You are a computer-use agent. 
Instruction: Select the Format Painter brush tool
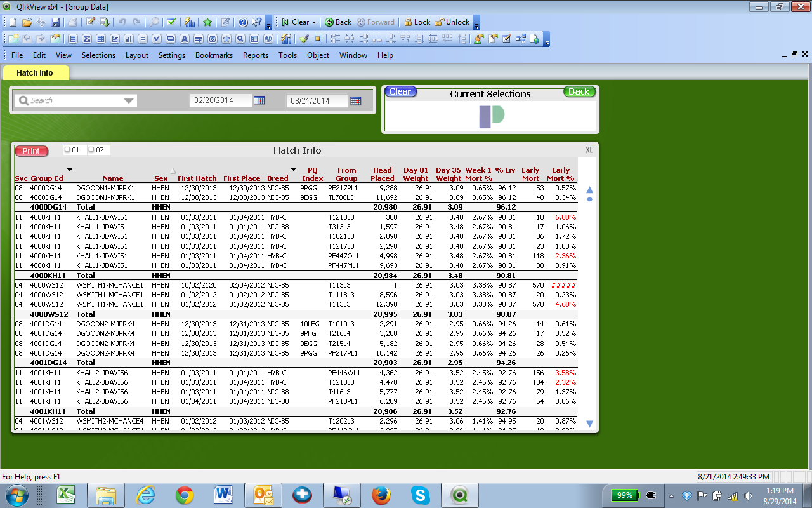(304, 39)
